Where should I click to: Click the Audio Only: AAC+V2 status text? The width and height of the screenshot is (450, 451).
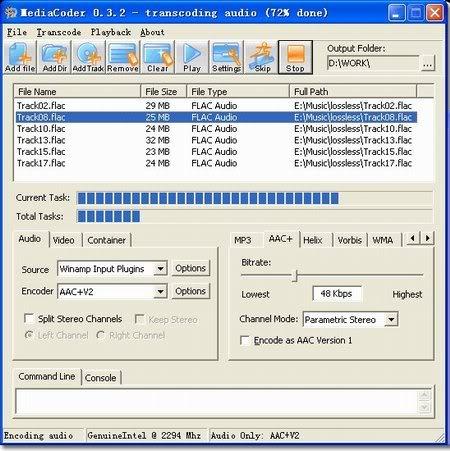point(255,436)
